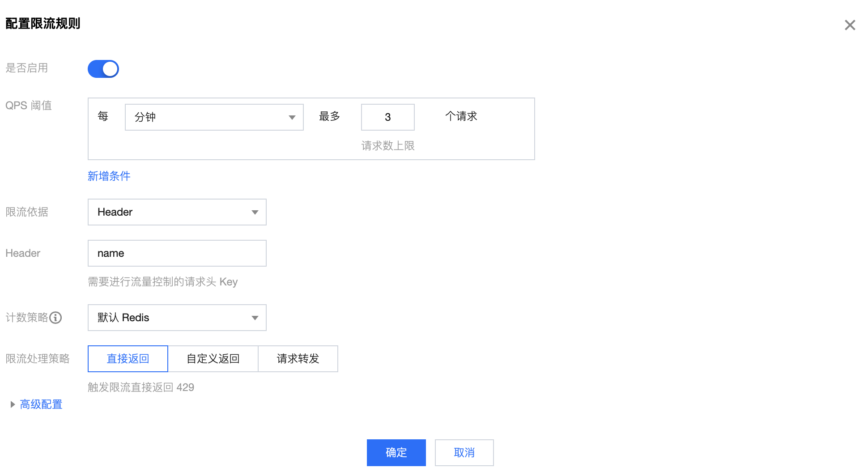Close the 配置限流规则 dialog
This screenshot has height=476, width=868.
tap(850, 25)
